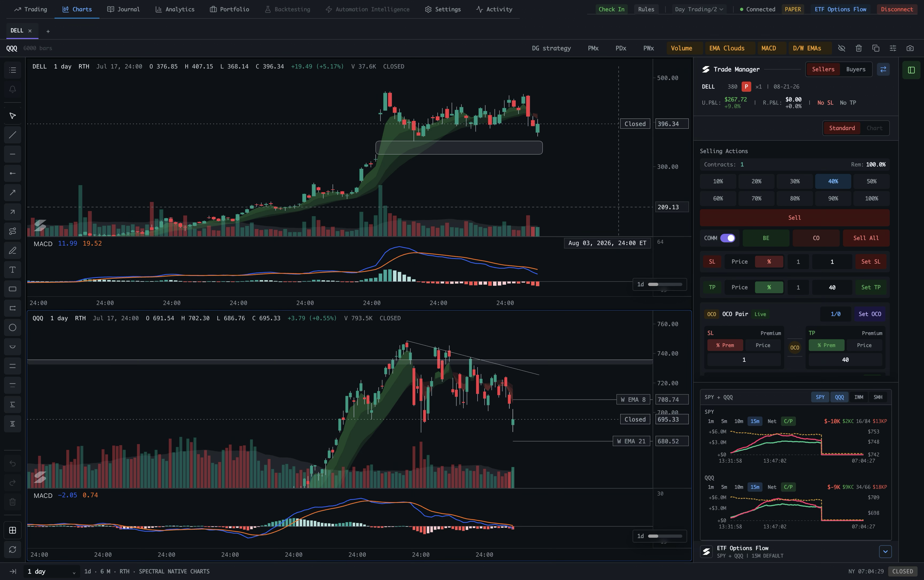
Task: Select the path connector drawing tool
Action: 12,231
